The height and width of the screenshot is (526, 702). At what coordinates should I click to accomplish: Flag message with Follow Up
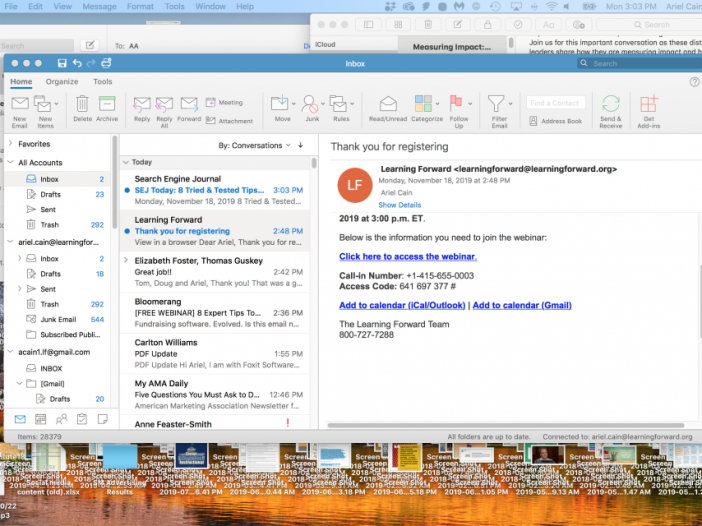point(456,103)
